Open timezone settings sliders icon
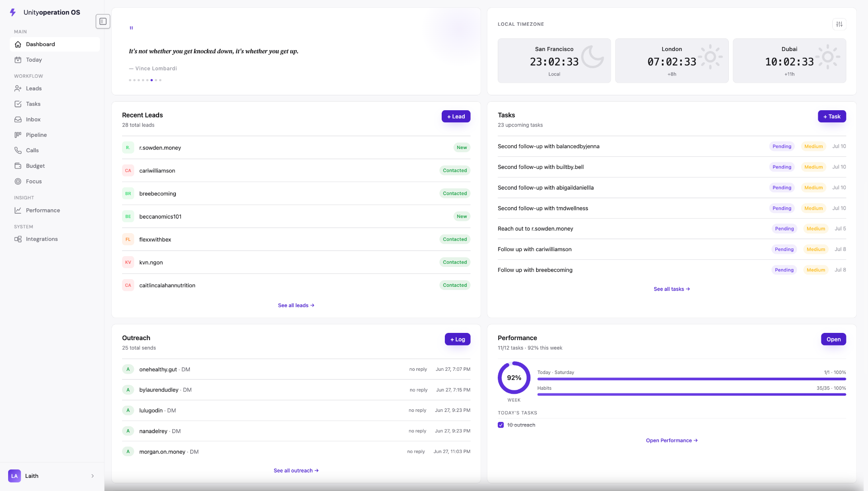The height and width of the screenshot is (491, 868). [x=839, y=24]
